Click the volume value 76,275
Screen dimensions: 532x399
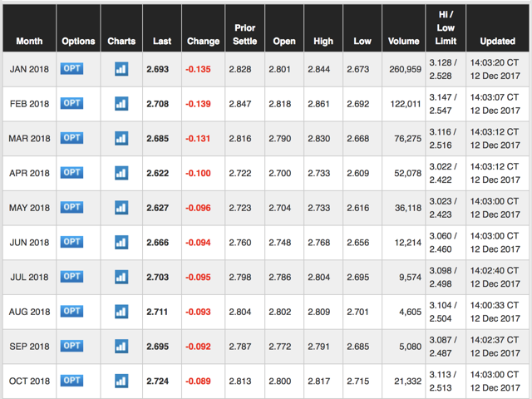[408, 139]
